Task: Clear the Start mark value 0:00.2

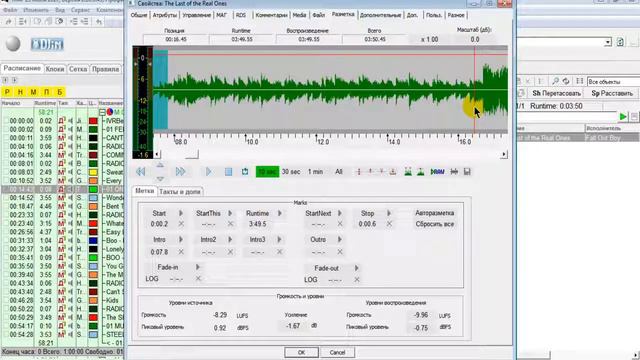Action: 181,224
